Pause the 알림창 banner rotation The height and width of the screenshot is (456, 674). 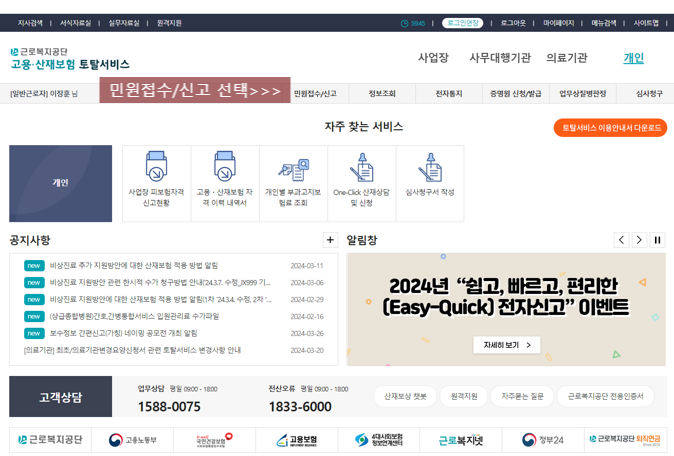click(x=657, y=240)
